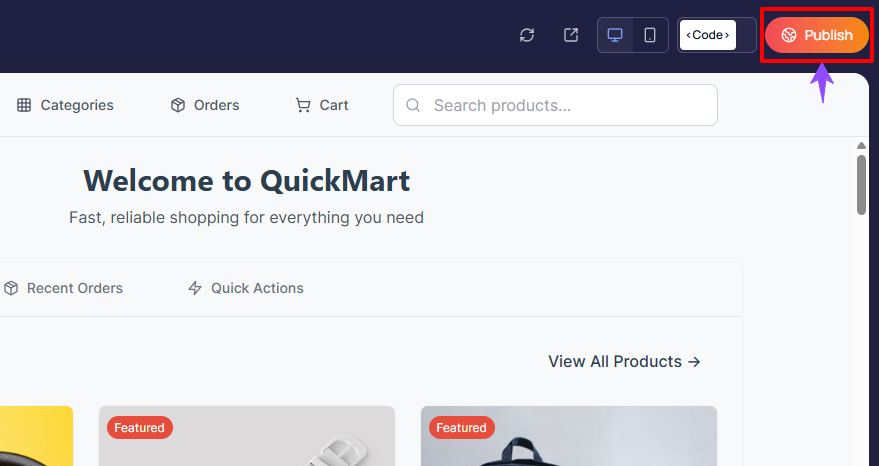This screenshot has height=466, width=879.
Task: Open the backpack product thumbnail
Action: [x=568, y=440]
